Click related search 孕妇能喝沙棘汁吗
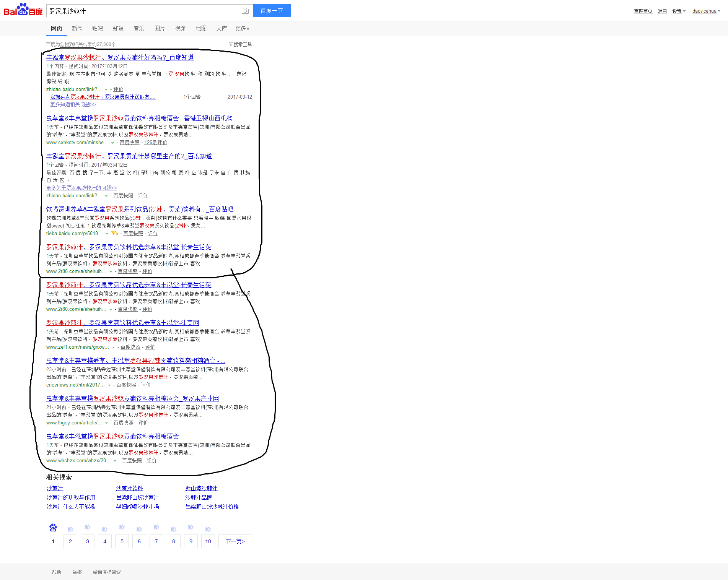The width and height of the screenshot is (728, 580). coord(137,507)
